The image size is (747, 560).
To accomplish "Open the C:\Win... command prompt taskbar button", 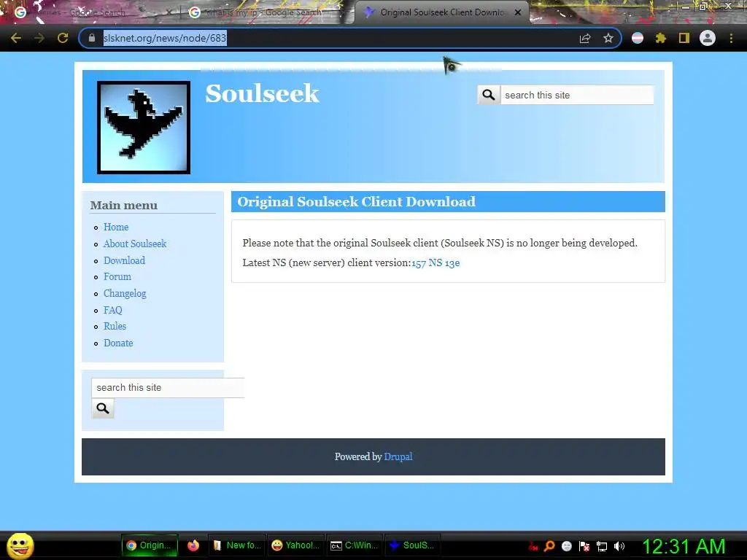I will pyautogui.click(x=355, y=545).
